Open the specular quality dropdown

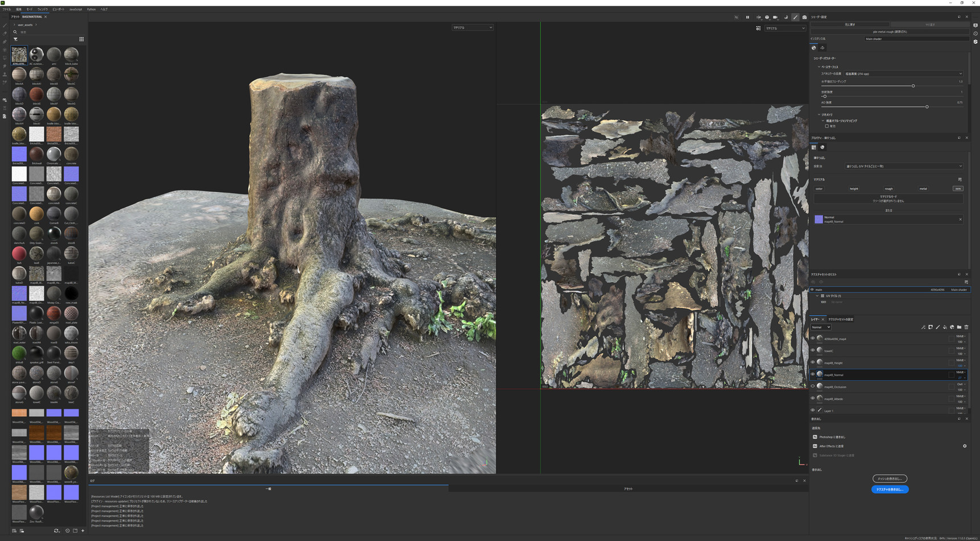tap(903, 73)
